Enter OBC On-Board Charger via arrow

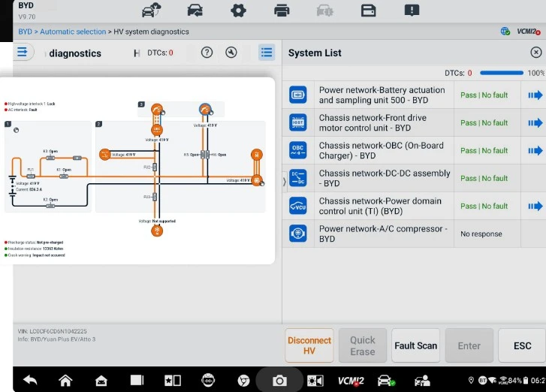[535, 151]
